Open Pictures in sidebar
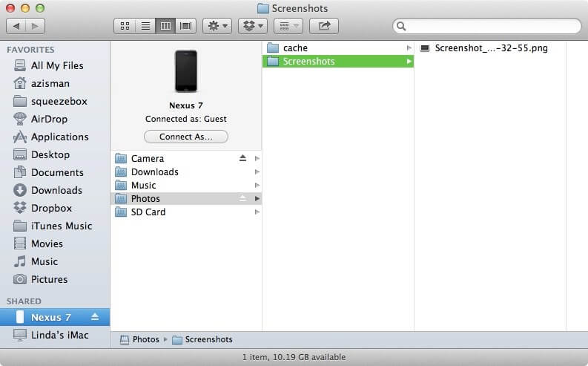The height and width of the screenshot is (366, 588). (x=55, y=279)
